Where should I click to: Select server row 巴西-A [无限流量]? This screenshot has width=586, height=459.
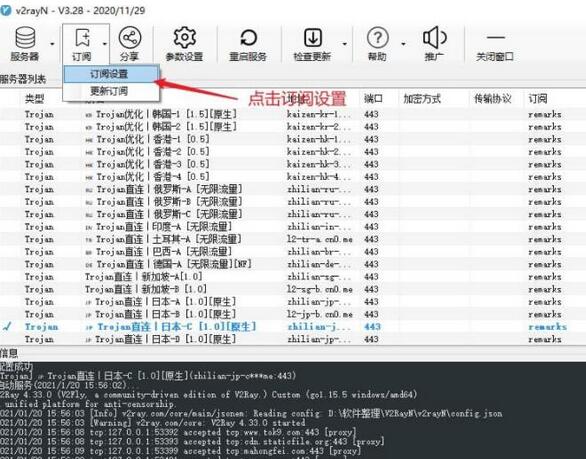click(293, 252)
